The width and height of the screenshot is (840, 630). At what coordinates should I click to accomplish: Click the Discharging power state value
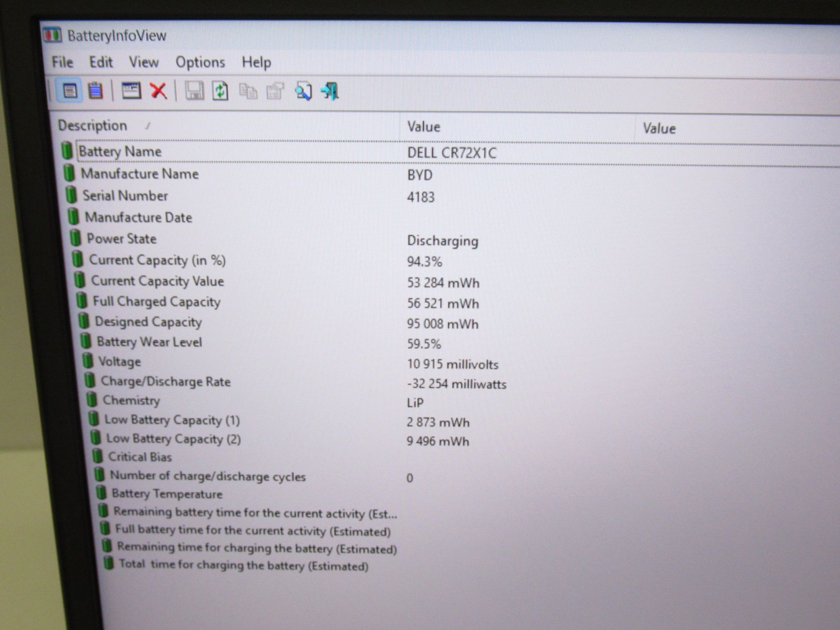443,241
